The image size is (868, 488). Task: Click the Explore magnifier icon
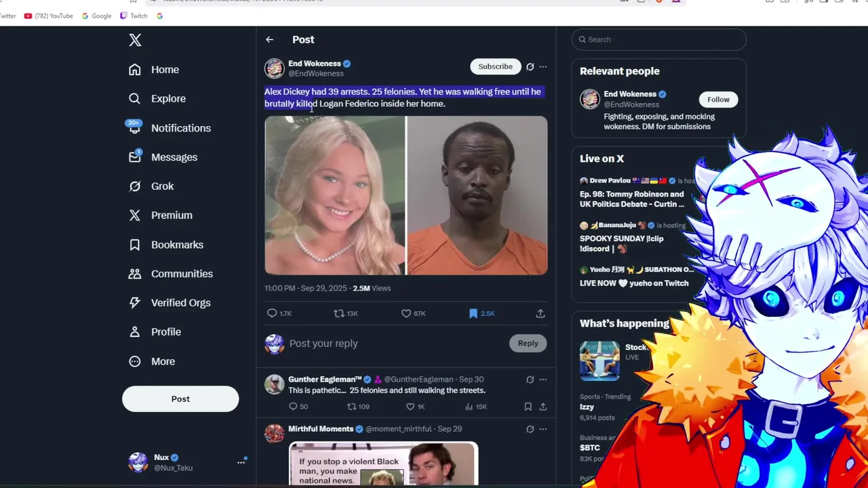point(135,99)
